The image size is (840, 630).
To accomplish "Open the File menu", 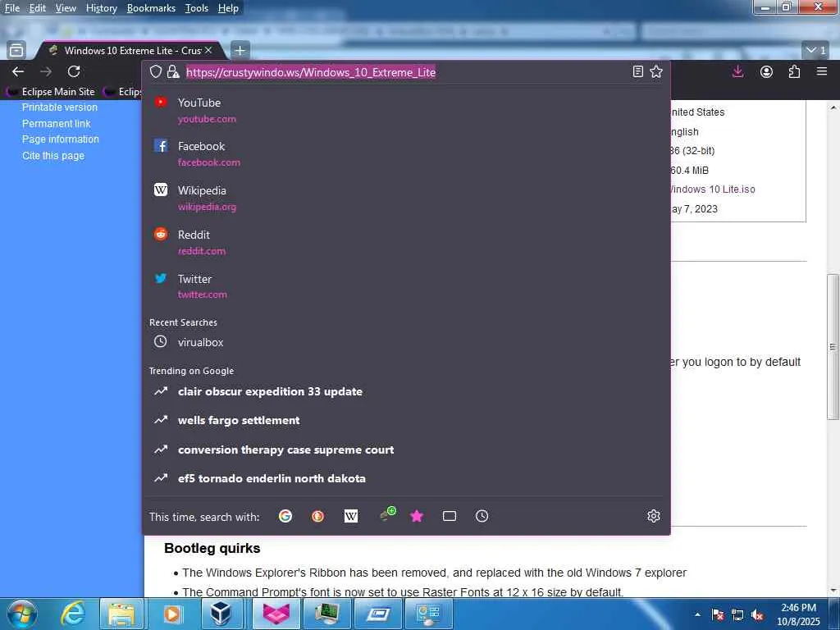I will pos(11,8).
